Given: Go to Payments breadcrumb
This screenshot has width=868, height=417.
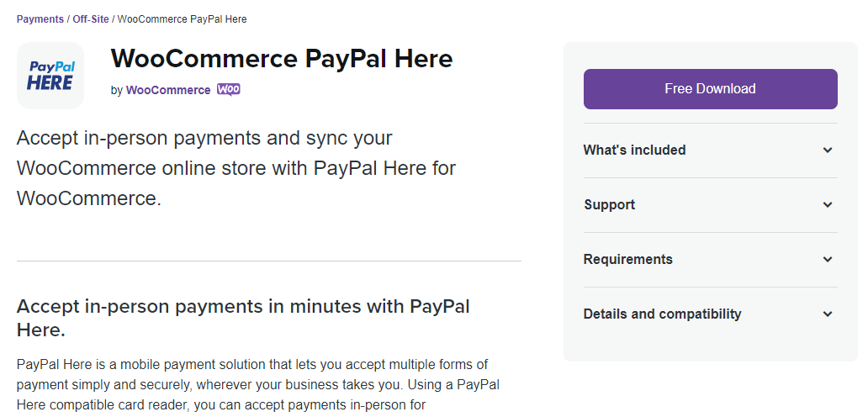Looking at the screenshot, I should (x=40, y=19).
